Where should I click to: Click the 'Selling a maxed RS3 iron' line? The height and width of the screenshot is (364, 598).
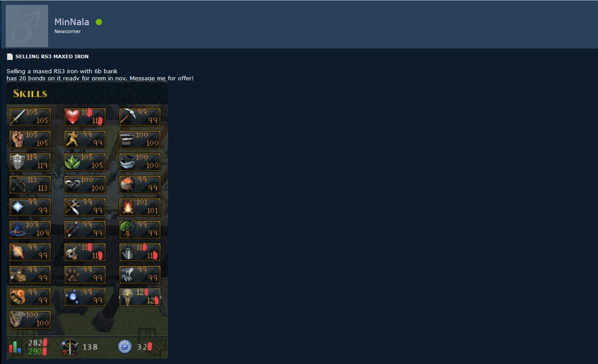click(62, 71)
